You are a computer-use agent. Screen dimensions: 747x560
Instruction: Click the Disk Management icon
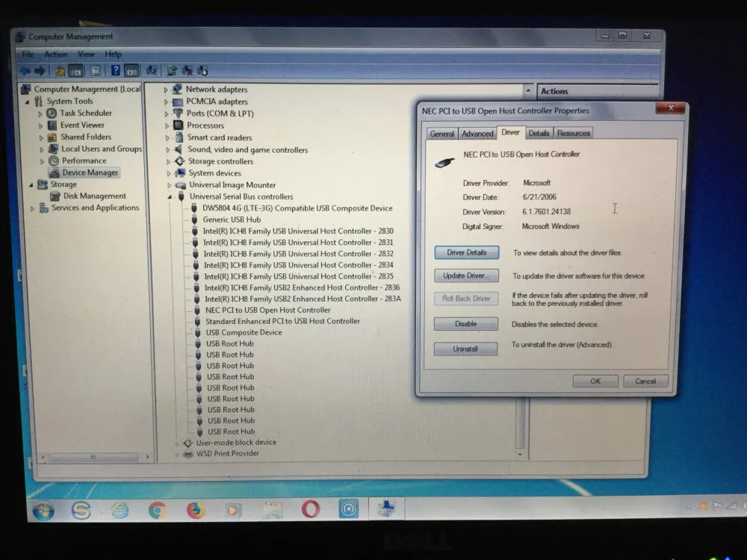pos(55,196)
